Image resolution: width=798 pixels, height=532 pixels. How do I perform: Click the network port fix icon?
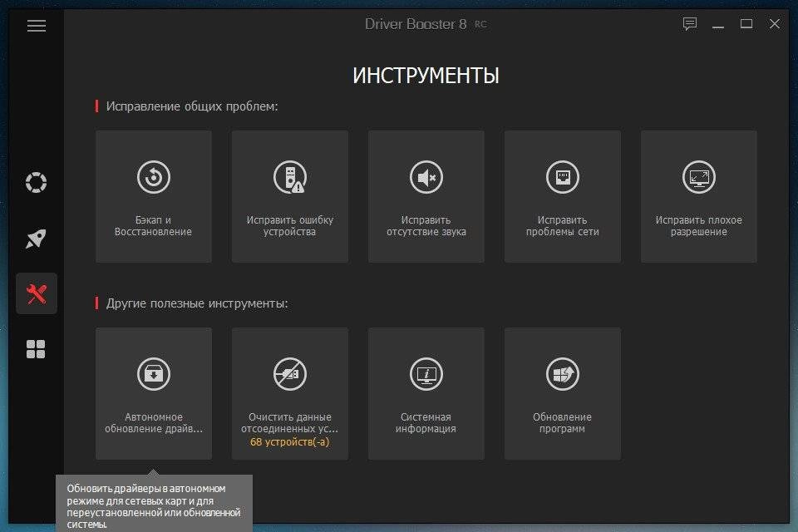(x=563, y=177)
